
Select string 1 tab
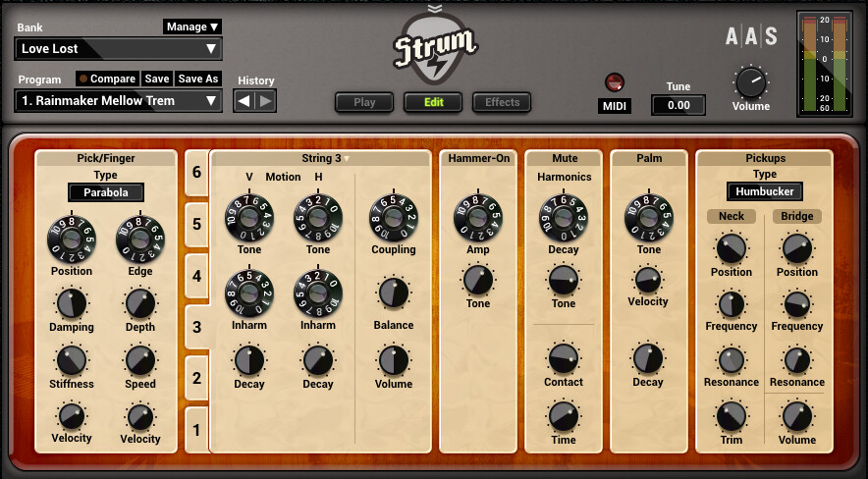(x=196, y=430)
